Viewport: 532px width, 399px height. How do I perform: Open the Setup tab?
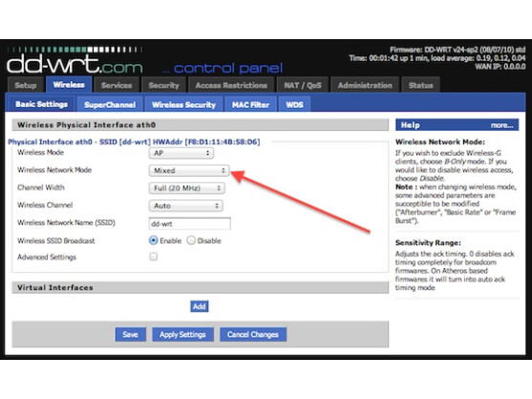pos(26,85)
